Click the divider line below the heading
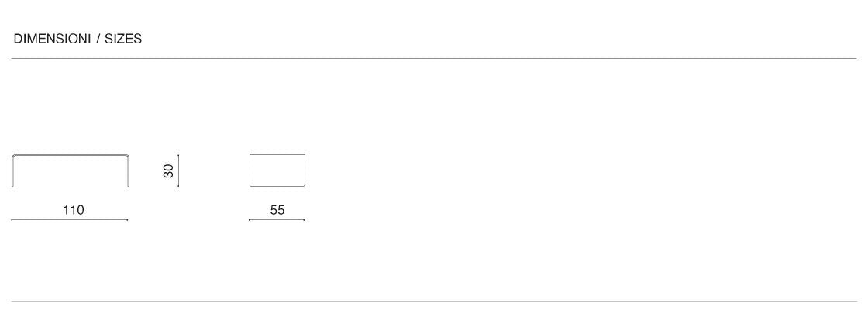 [434, 58]
